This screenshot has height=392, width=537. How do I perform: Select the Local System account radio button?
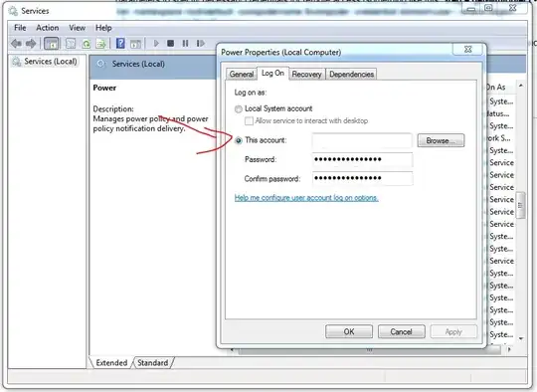pyautogui.click(x=239, y=109)
